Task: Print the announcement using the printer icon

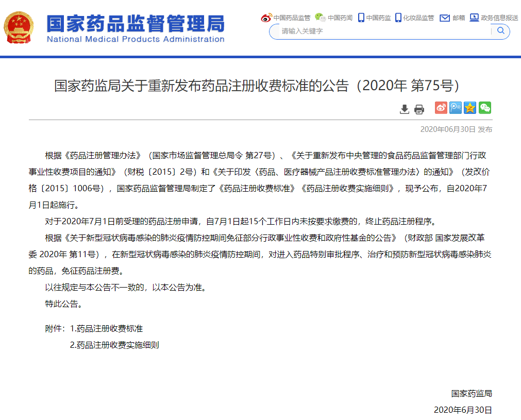Action: tap(419, 109)
